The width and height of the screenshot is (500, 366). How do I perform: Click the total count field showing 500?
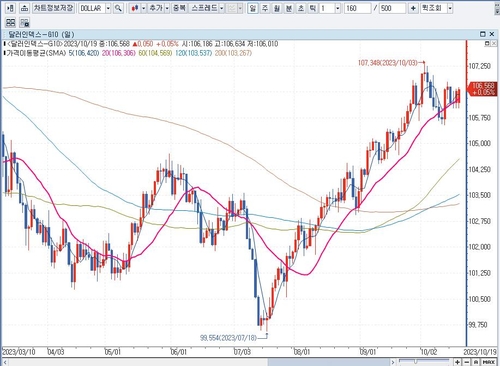[393, 8]
